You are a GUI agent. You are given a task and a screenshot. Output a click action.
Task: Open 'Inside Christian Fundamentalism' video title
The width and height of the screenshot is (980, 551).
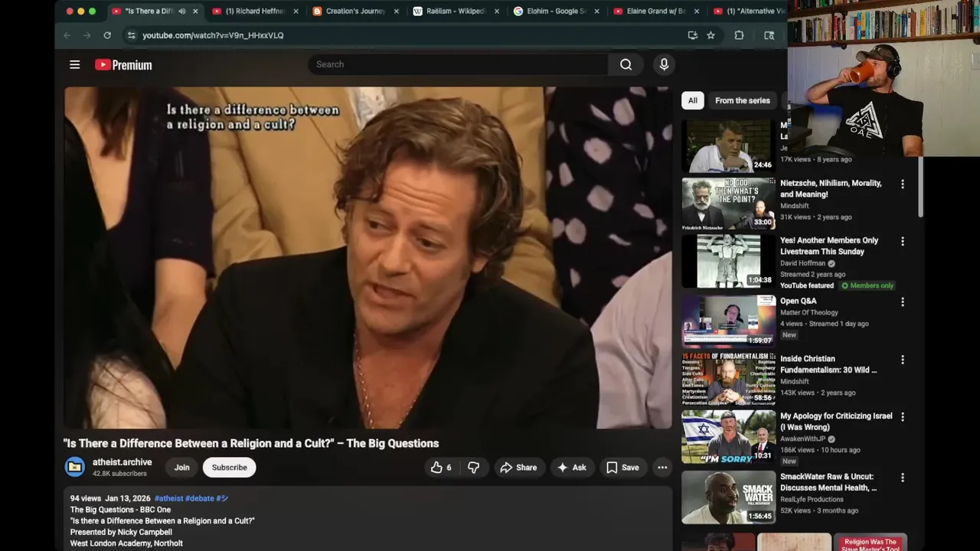click(828, 364)
